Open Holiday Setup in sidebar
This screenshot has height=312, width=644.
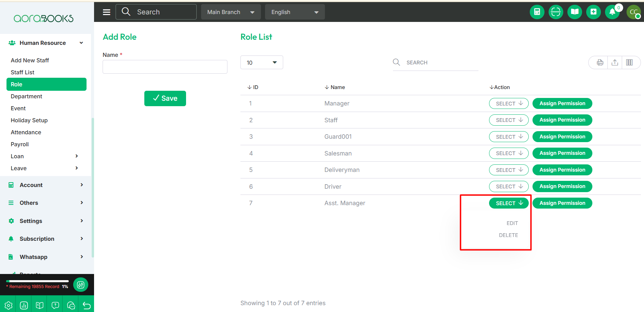(x=29, y=120)
